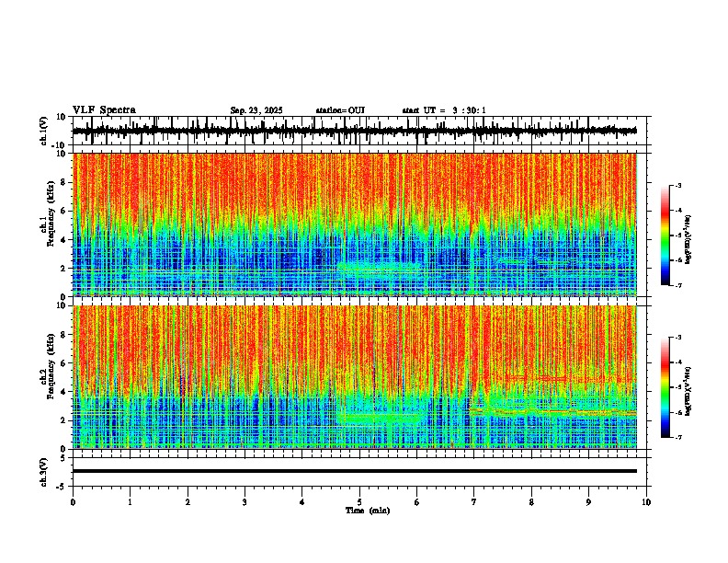Screen dimensions: 728x563
Task: Click the ch.1 spectrogram plot
Action: click(x=355, y=224)
